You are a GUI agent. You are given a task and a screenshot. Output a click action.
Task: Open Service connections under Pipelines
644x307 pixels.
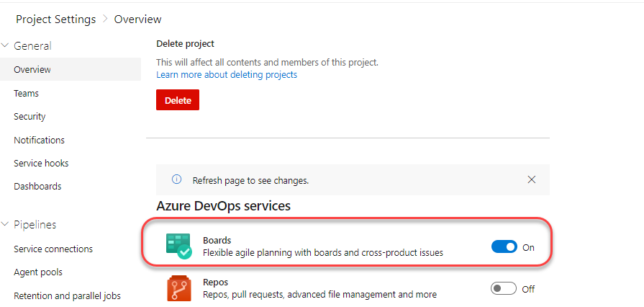tap(53, 249)
